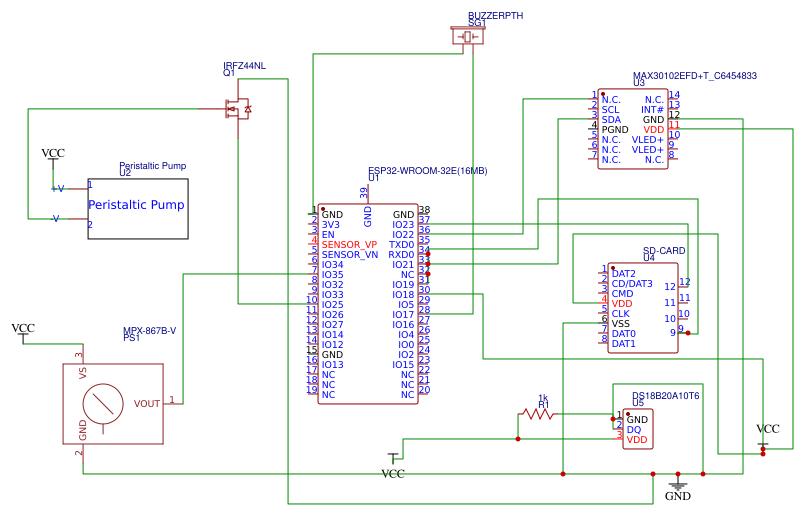The width and height of the screenshot is (803, 514).
Task: Click the DAT0 pin on SD-CARD
Action: click(x=624, y=333)
